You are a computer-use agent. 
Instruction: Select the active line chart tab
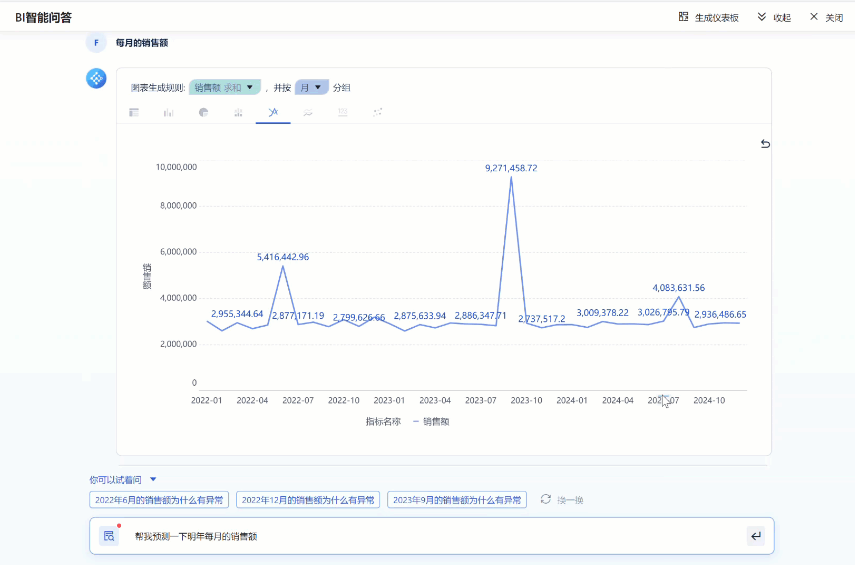pos(273,113)
